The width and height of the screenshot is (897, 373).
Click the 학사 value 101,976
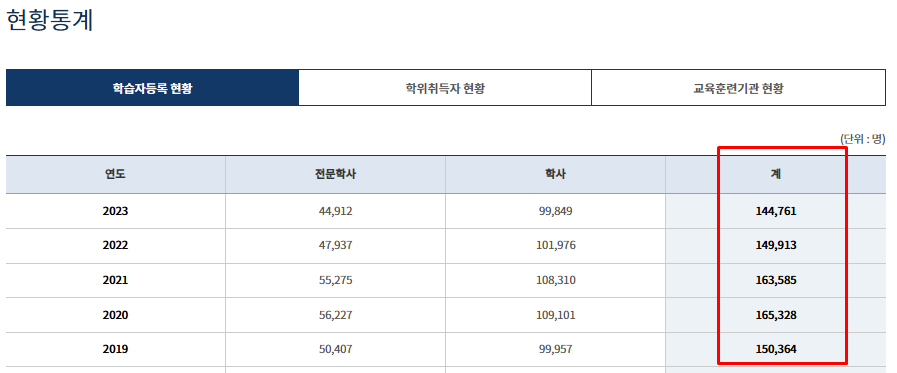pyautogui.click(x=555, y=245)
